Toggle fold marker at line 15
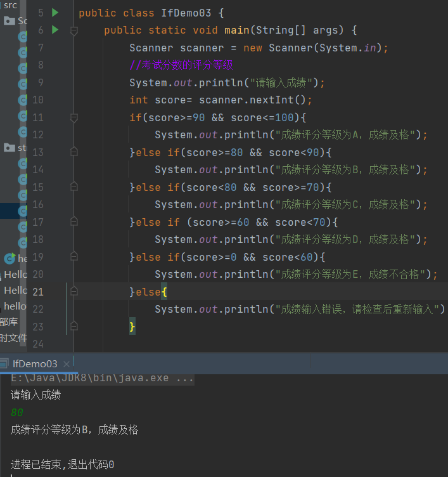Screen dimensions: 448x477 tap(74, 186)
